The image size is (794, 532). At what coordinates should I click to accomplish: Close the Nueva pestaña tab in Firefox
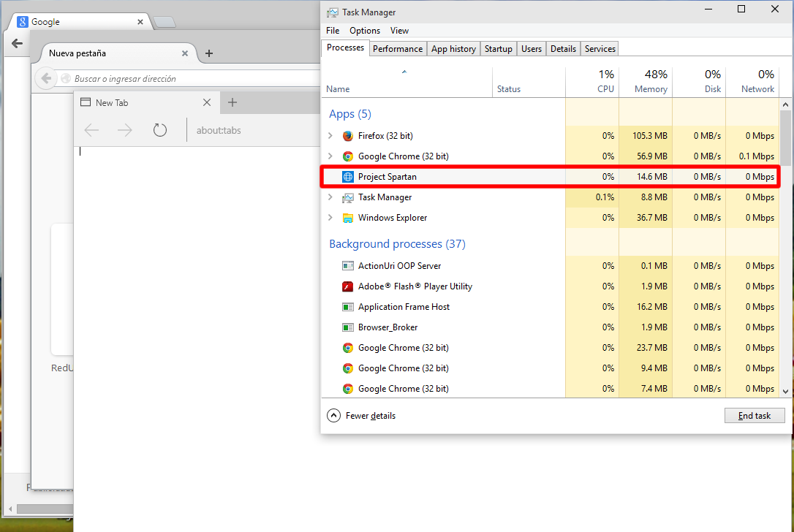coord(185,53)
